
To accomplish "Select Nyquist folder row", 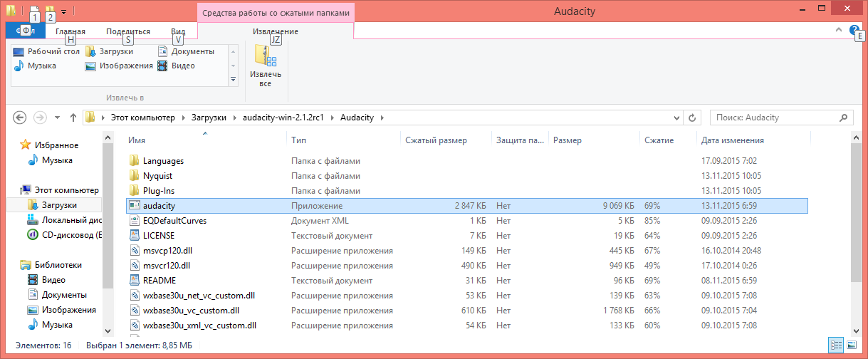I will point(467,176).
